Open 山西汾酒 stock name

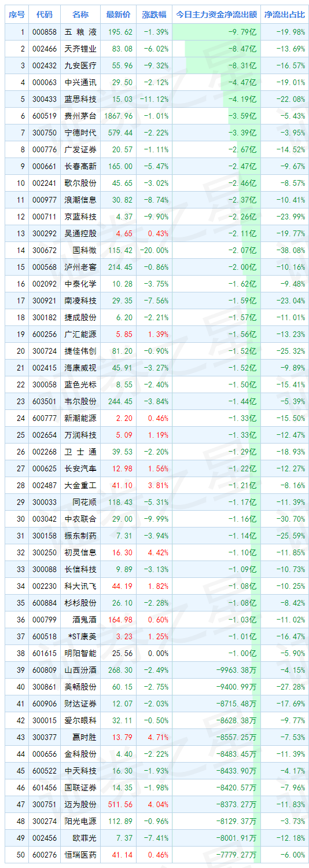pyautogui.click(x=81, y=669)
